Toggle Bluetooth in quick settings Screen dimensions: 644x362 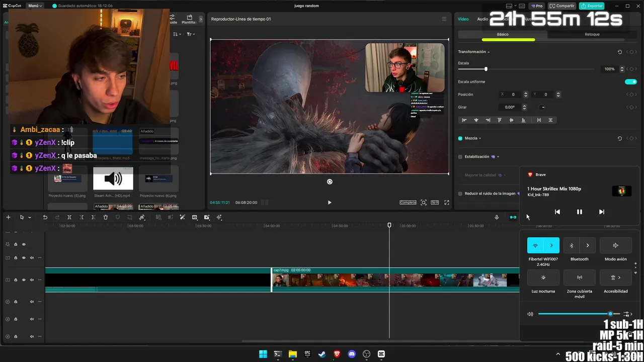click(572, 245)
